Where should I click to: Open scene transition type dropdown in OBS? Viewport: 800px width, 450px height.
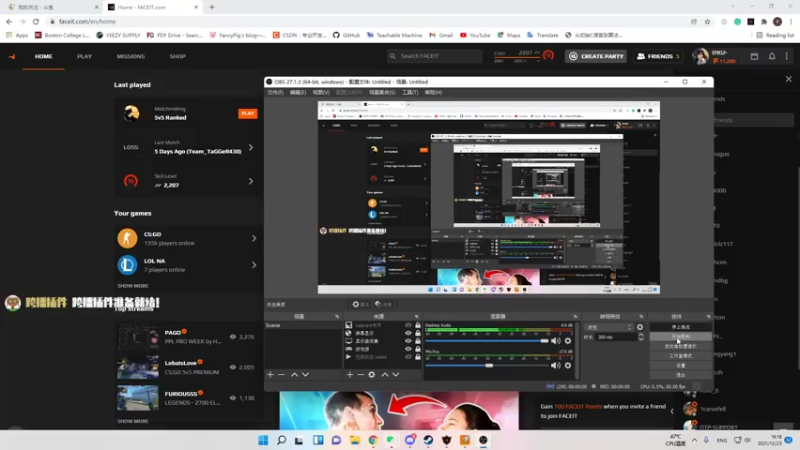(609, 327)
